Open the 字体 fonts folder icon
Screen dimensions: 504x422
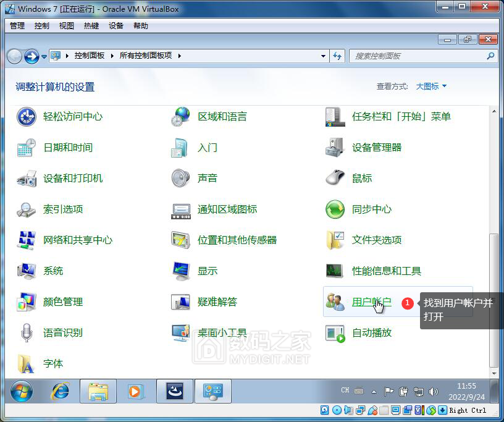point(27,363)
